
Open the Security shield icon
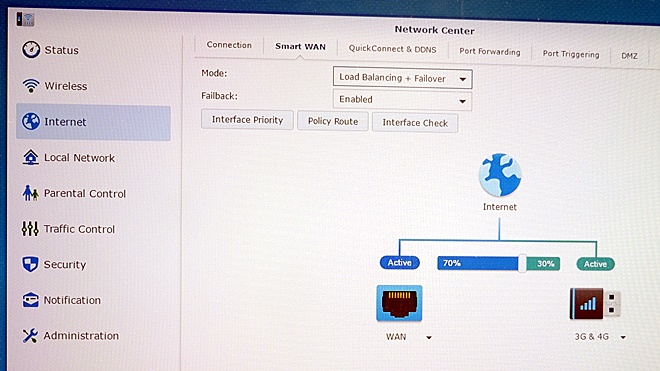point(30,264)
